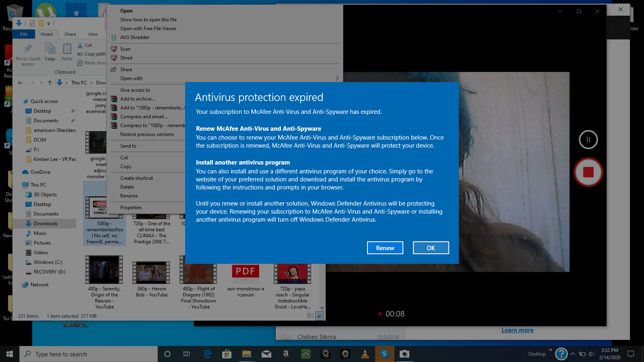
Task: Open Microsoft Store from taskbar
Action: 227,354
